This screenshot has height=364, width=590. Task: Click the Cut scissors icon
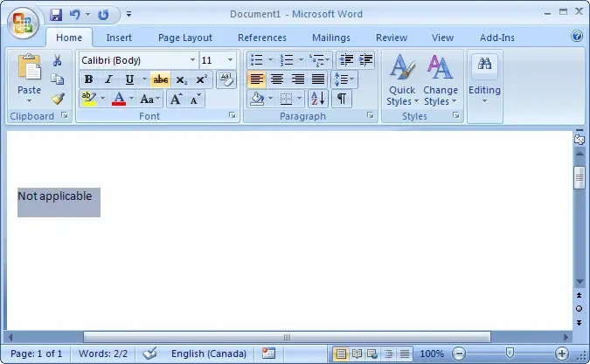58,60
